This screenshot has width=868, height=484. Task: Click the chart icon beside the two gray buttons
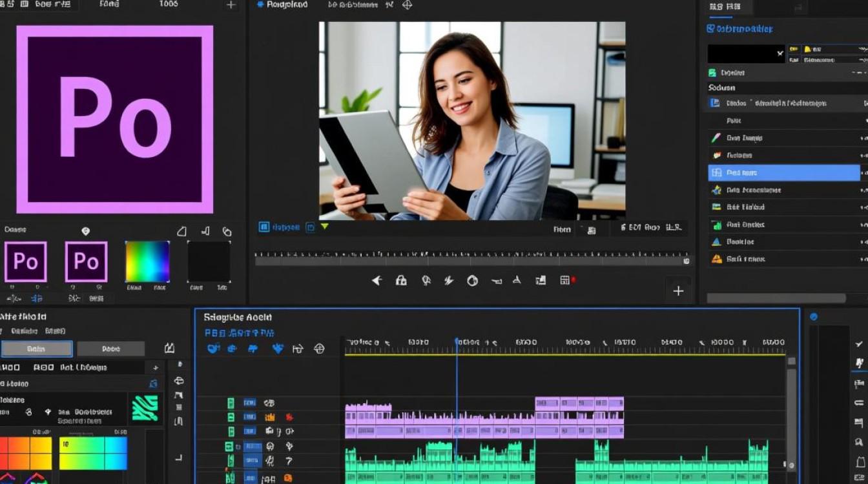point(169,348)
